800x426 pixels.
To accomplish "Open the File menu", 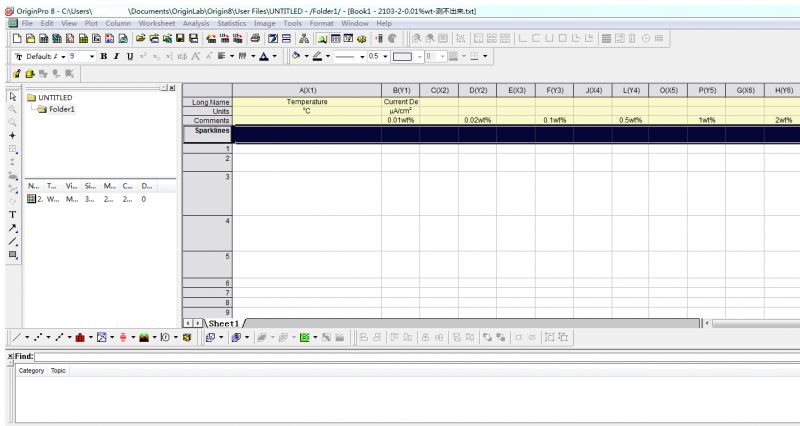I will (x=27, y=23).
